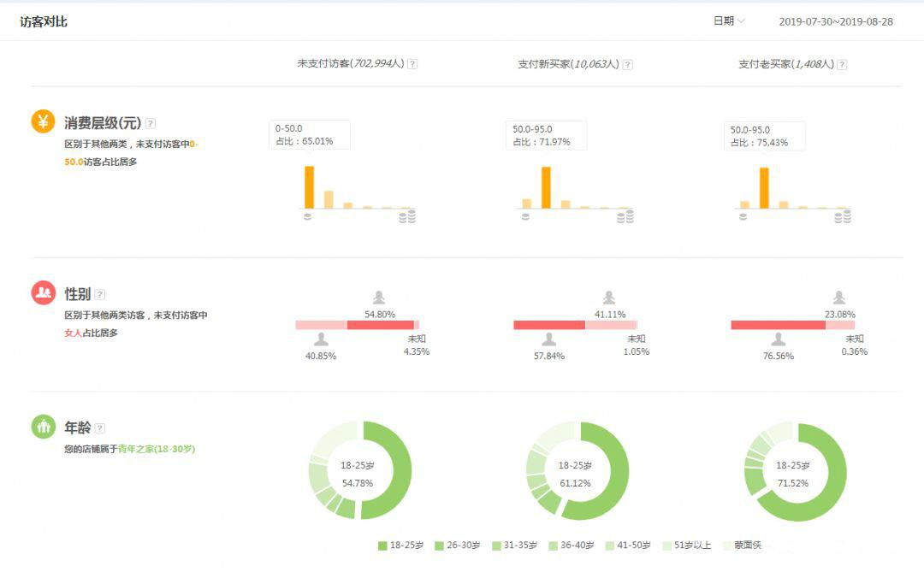Click the 未知 0.36% label
Screen dimensions: 924x578
[855, 345]
